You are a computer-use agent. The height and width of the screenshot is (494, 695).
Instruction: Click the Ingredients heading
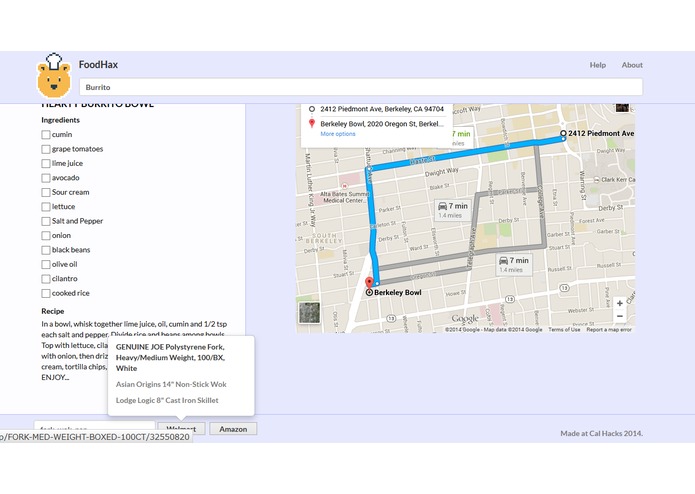point(60,120)
